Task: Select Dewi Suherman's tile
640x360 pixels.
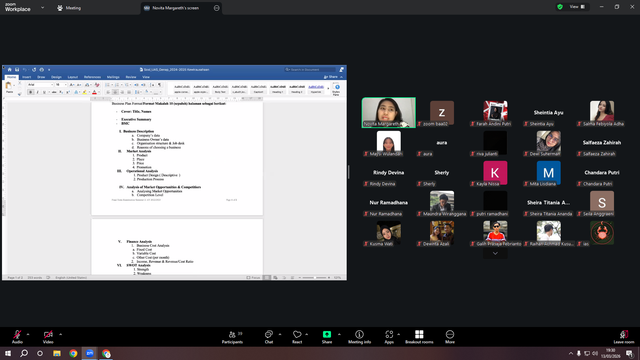Action: coord(548,143)
